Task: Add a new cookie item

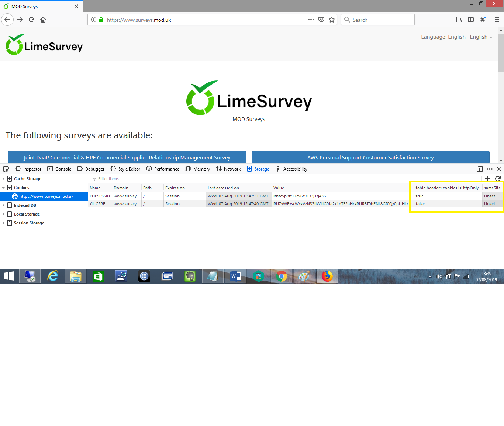Action: point(487,179)
